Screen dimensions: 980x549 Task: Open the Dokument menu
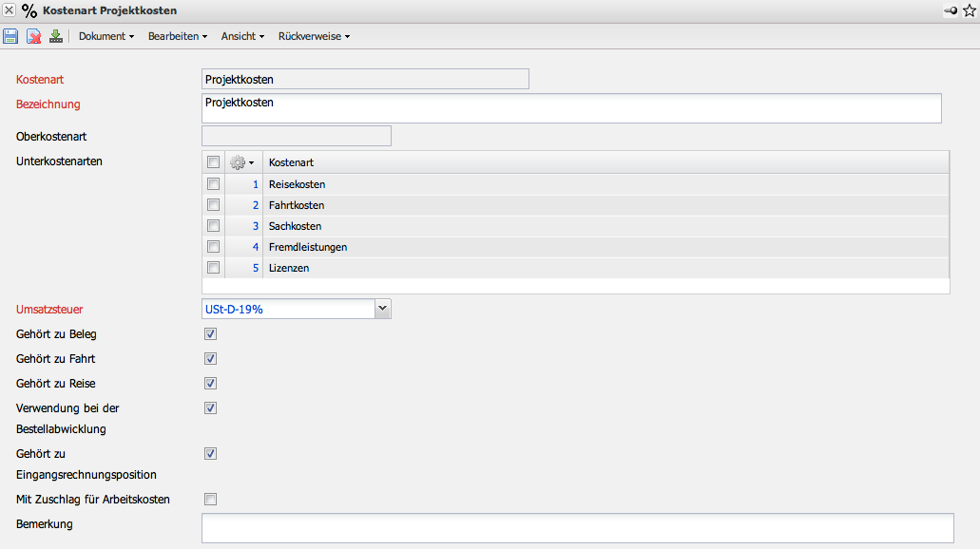point(106,36)
